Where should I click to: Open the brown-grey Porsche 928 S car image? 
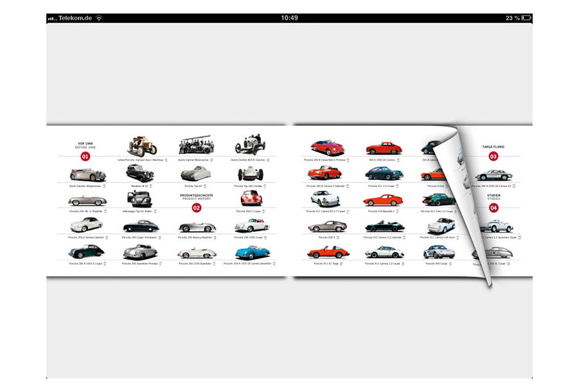(x=328, y=226)
